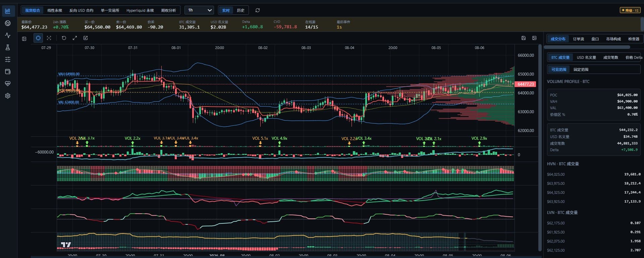Open the sliders filter sidebar icon
644x258 pixels.
[8, 59]
